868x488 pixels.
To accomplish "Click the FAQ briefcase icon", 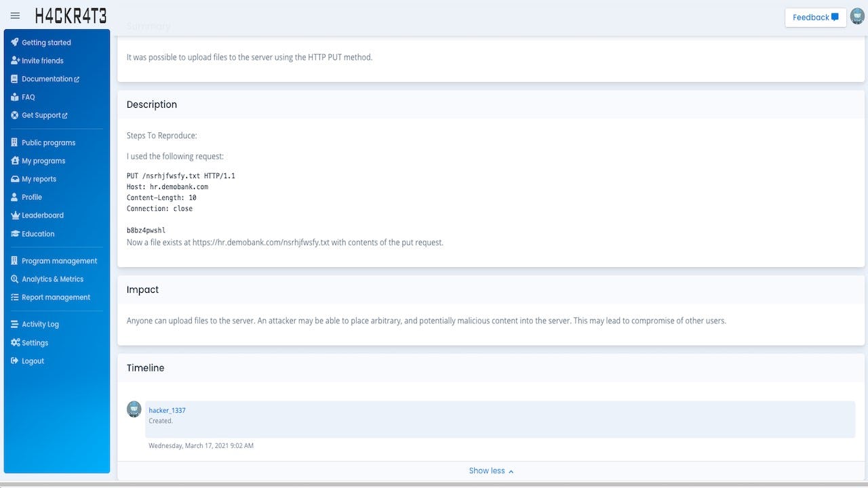I will click(14, 97).
